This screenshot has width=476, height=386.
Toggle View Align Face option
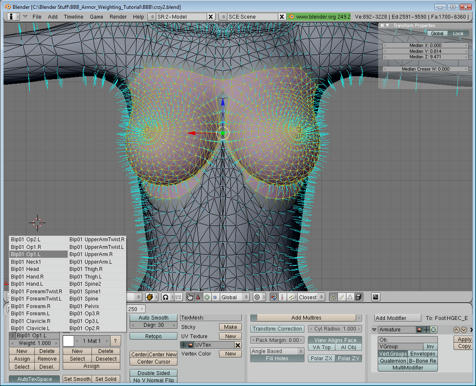tap(335, 340)
